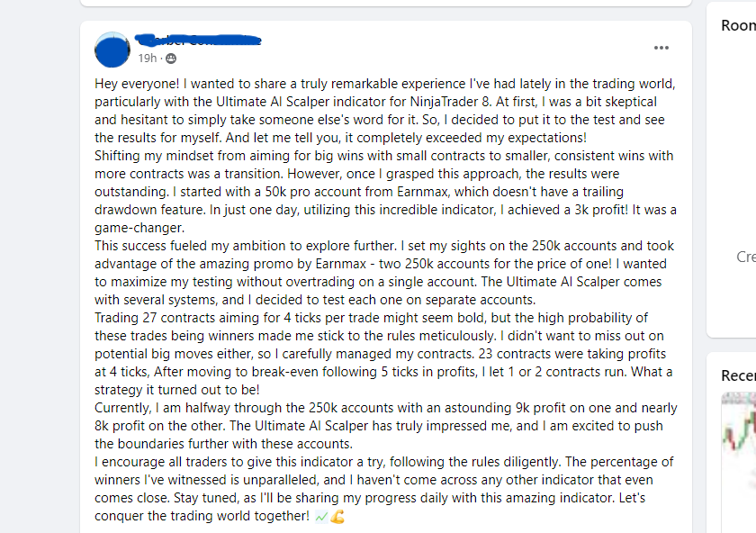The image size is (756, 533).
Task: Open the 19h timestamp link
Action: 147,59
